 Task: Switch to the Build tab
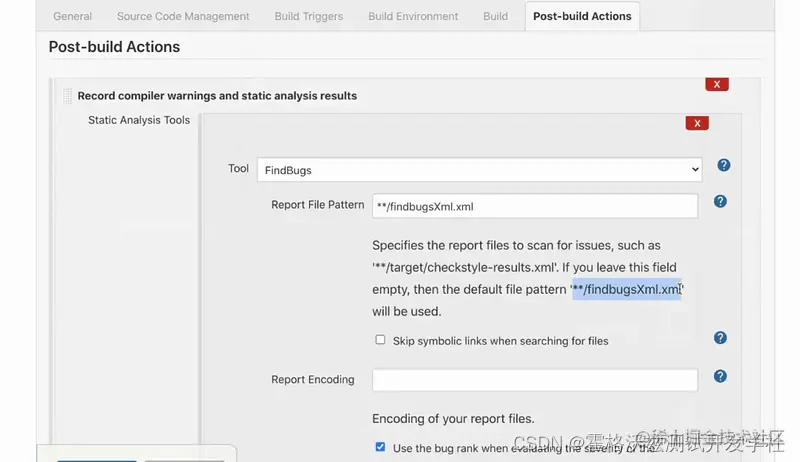pos(495,16)
